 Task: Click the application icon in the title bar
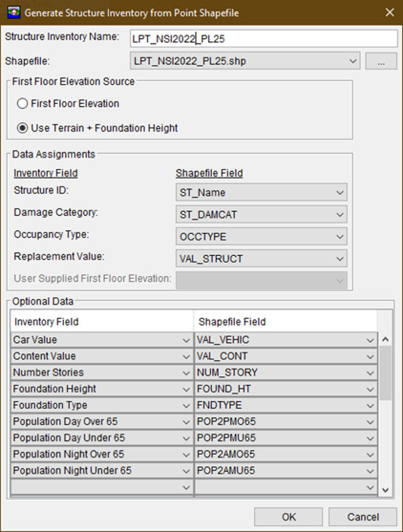tap(13, 11)
